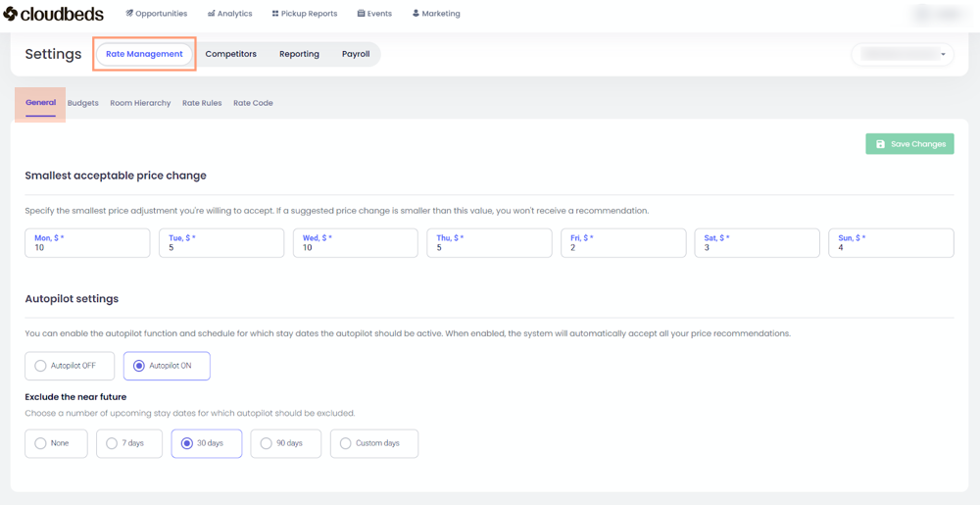The width and height of the screenshot is (980, 505).
Task: Open the Events page
Action: [x=374, y=14]
